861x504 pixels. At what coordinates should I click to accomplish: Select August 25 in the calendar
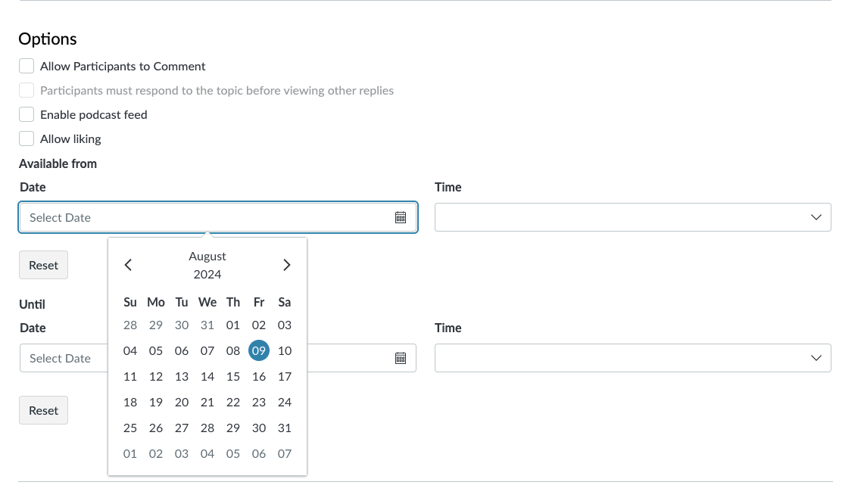point(130,428)
